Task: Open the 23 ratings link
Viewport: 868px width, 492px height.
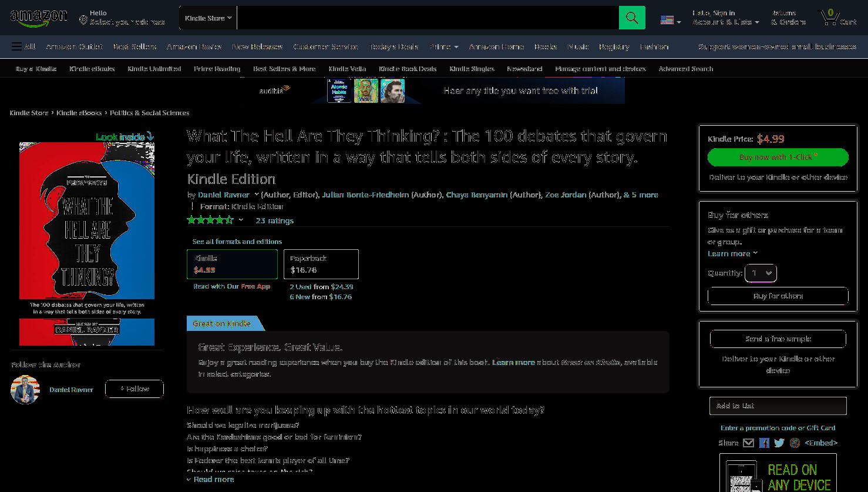Action: pyautogui.click(x=274, y=220)
